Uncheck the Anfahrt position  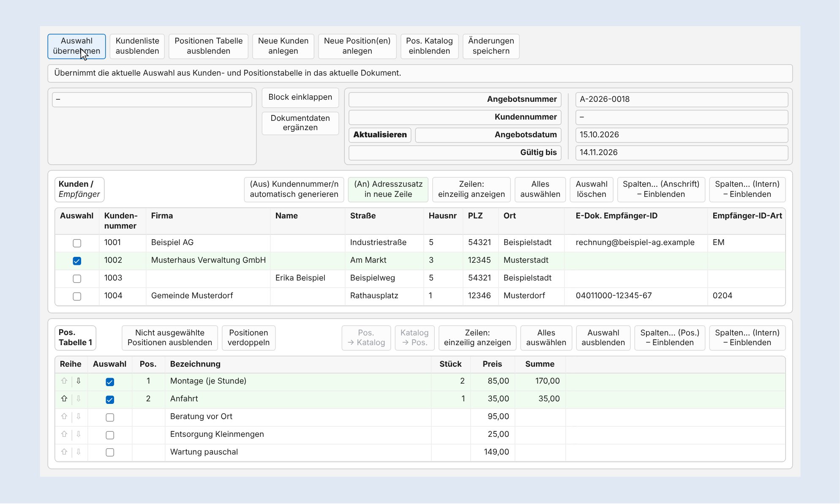110,400
